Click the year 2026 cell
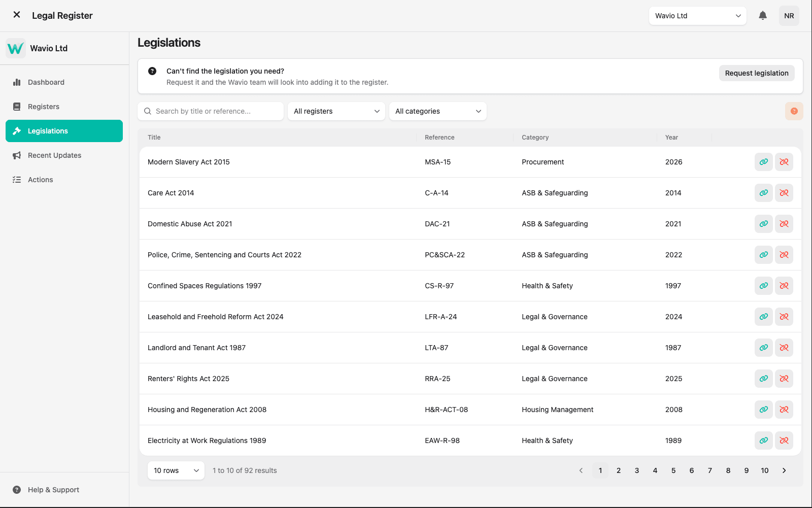The height and width of the screenshot is (508, 812). click(673, 162)
